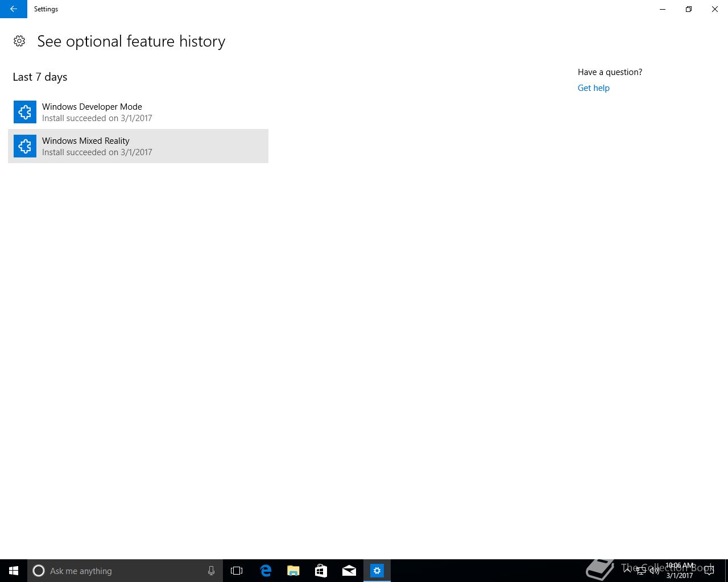Image resolution: width=728 pixels, height=582 pixels.
Task: Click the network tray icon
Action: 641,571
